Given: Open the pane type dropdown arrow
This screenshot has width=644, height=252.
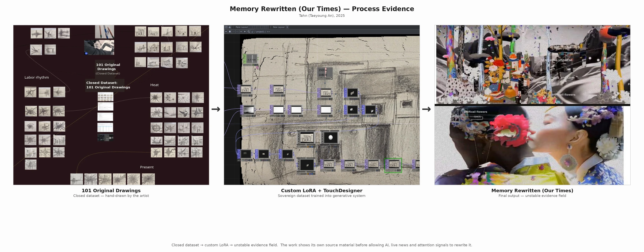Looking at the screenshot, I should click(226, 32).
